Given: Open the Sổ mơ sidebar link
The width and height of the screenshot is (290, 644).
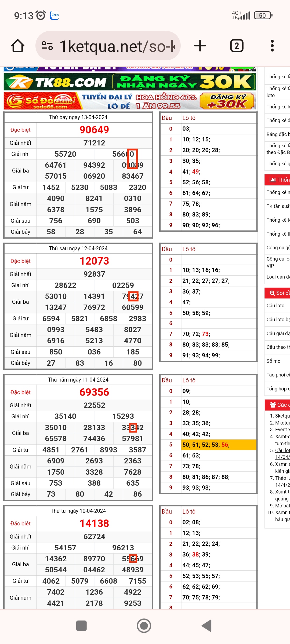Looking at the screenshot, I should click(274, 361).
